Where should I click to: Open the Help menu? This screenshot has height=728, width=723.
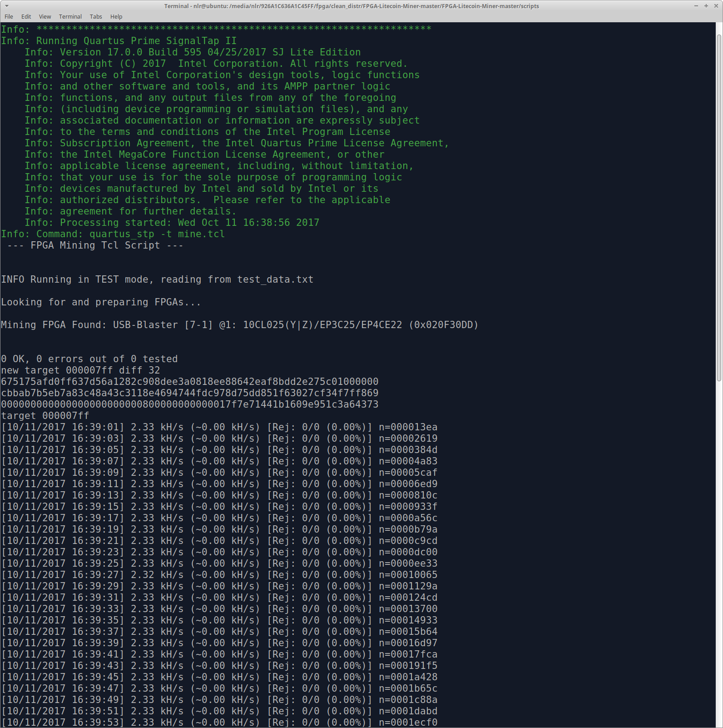pyautogui.click(x=116, y=16)
